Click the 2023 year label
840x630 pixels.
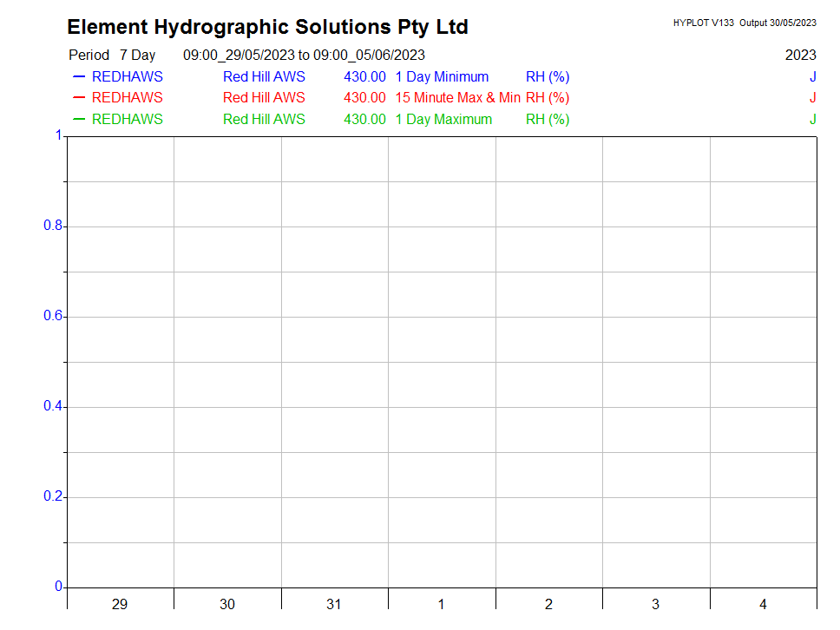pos(800,56)
